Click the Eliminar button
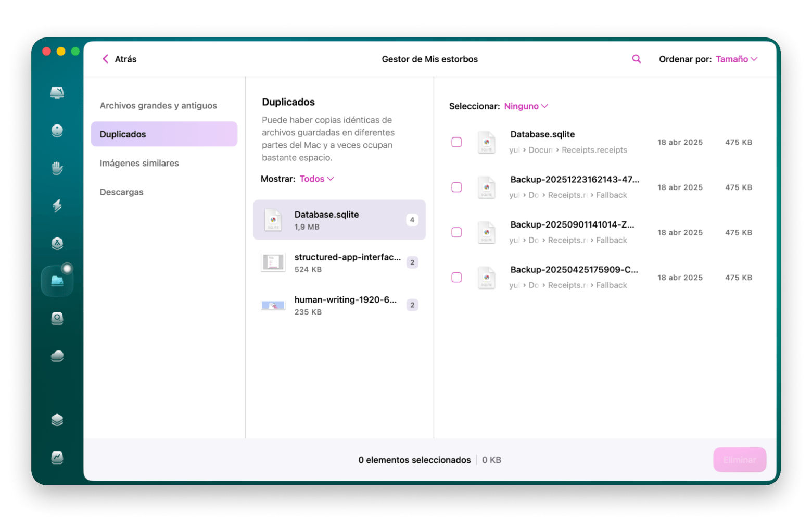 (740, 460)
